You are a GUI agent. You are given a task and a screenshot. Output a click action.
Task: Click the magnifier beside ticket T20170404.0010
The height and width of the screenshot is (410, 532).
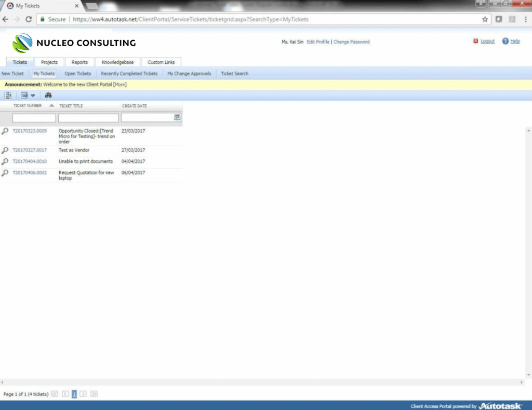point(5,161)
